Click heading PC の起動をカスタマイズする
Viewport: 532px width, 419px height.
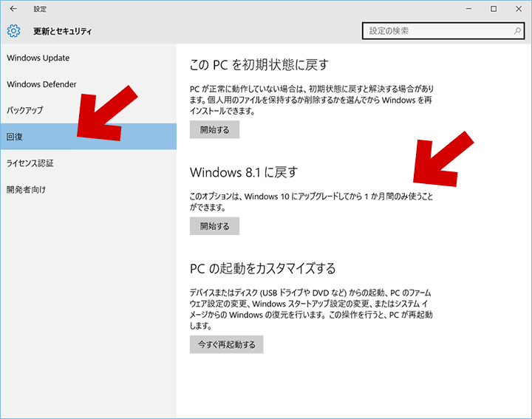(x=262, y=268)
